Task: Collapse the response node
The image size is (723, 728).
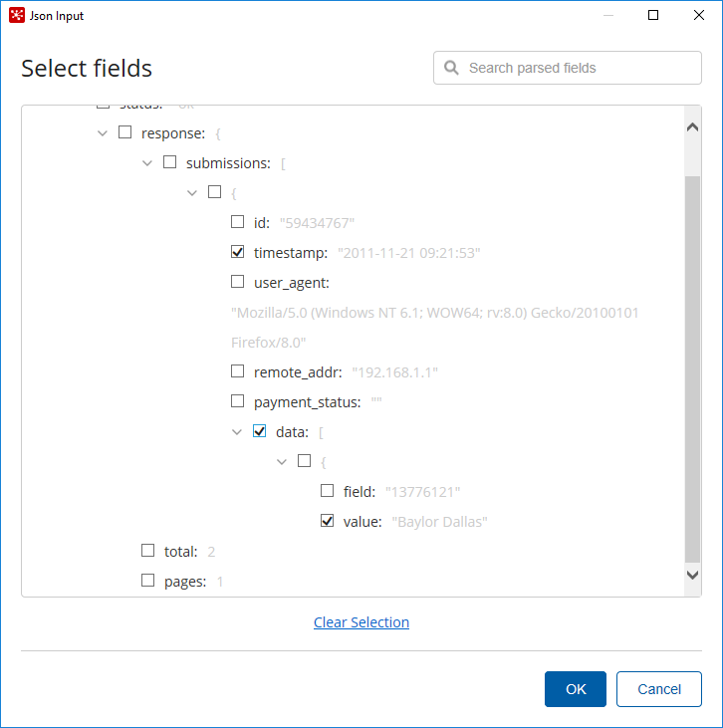Action: 103,133
